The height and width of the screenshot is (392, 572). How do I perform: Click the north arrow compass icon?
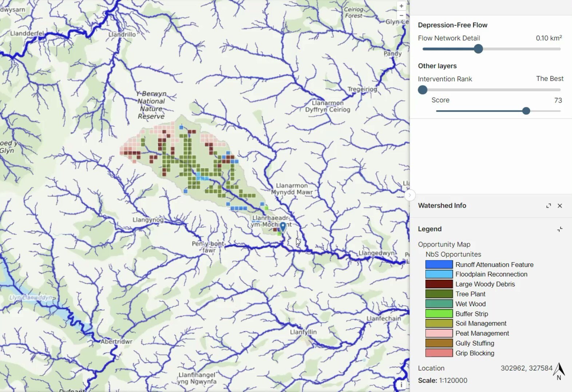tap(559, 371)
